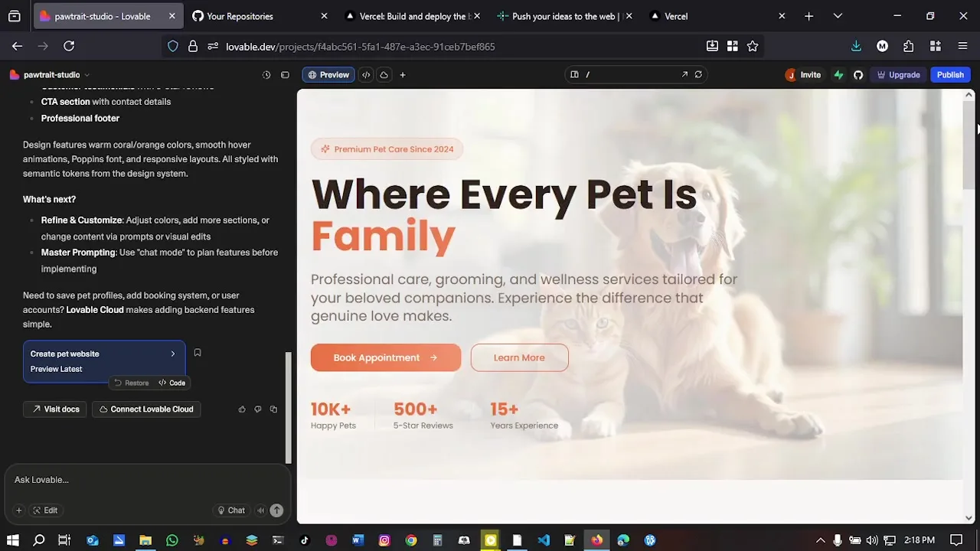Click the green lightning bolt icon
Image resolution: width=980 pixels, height=551 pixels.
pyautogui.click(x=839, y=75)
